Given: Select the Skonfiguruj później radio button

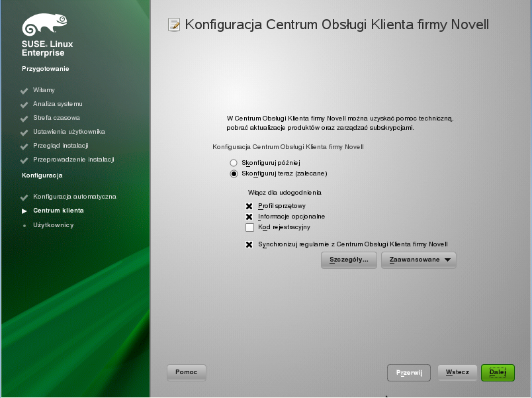Looking at the screenshot, I should coord(234,163).
